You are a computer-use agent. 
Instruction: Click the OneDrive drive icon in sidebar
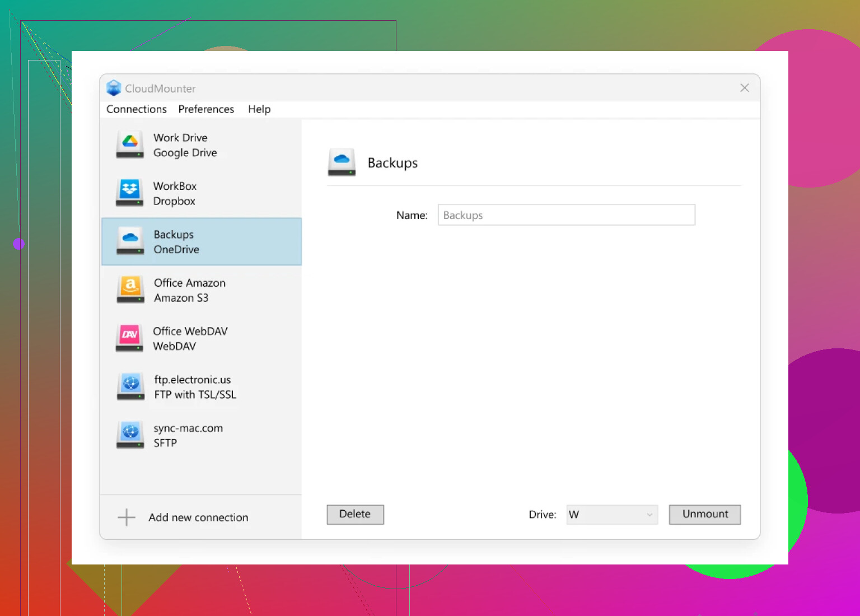(130, 241)
